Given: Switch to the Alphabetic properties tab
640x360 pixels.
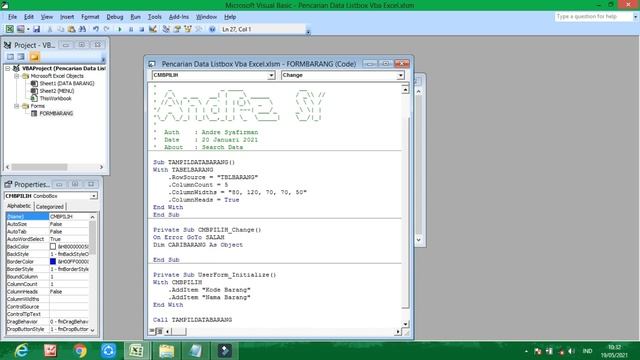Looking at the screenshot, I should point(19,206).
